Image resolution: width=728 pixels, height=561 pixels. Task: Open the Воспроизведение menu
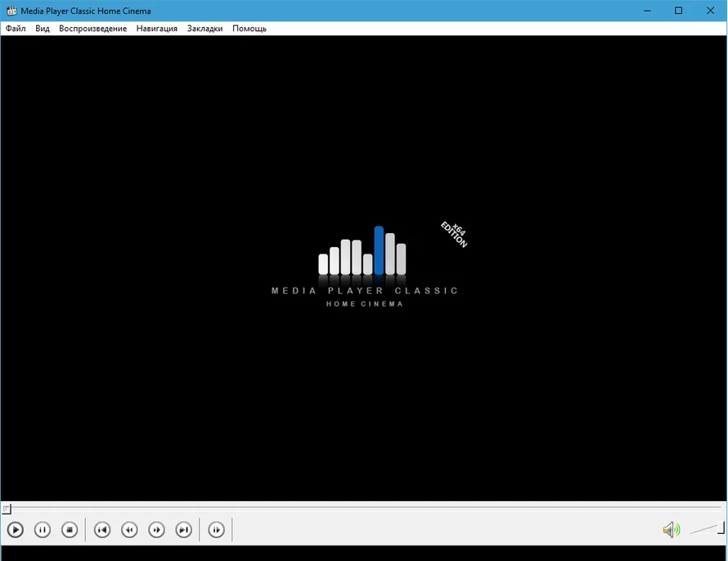point(92,29)
